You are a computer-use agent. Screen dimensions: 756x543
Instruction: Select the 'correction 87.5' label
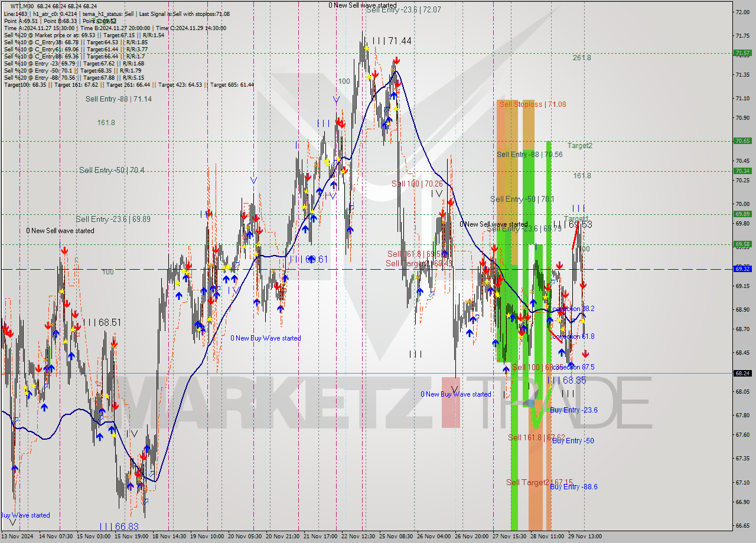[x=573, y=367]
